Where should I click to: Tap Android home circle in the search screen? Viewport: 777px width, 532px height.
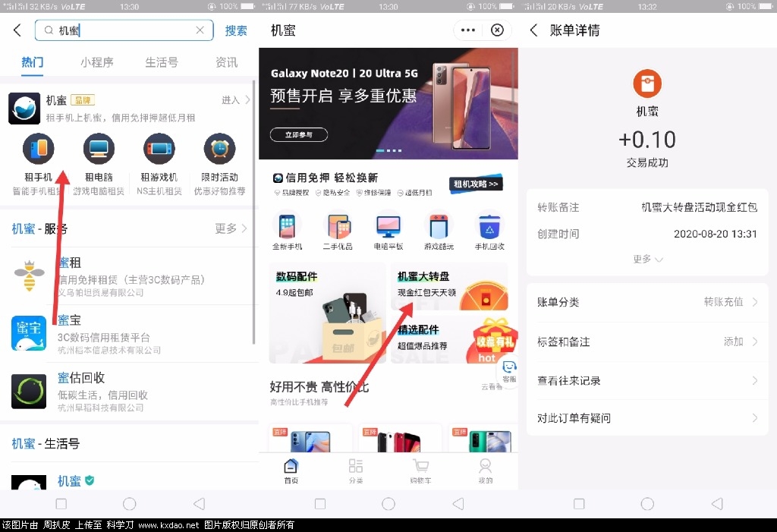tap(129, 504)
